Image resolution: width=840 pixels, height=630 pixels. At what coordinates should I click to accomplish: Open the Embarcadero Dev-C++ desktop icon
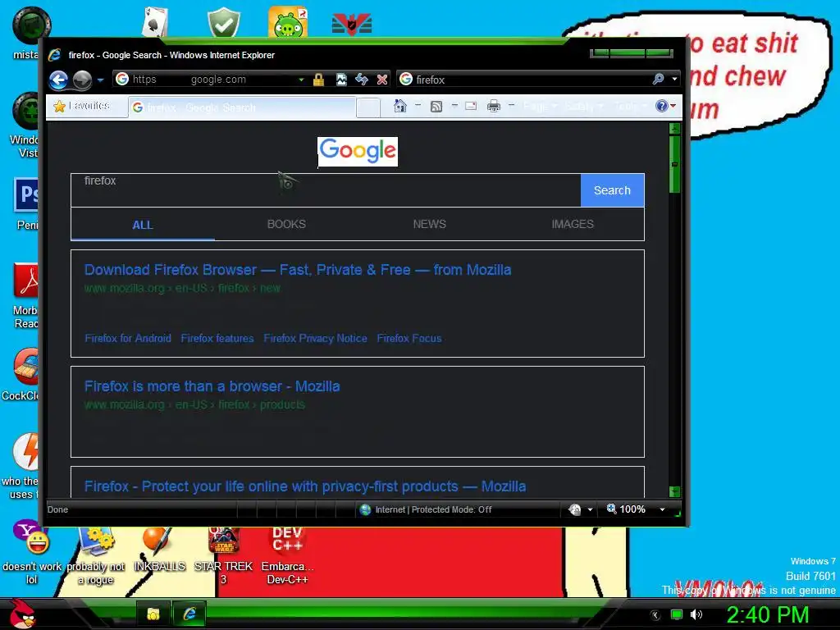(288, 556)
